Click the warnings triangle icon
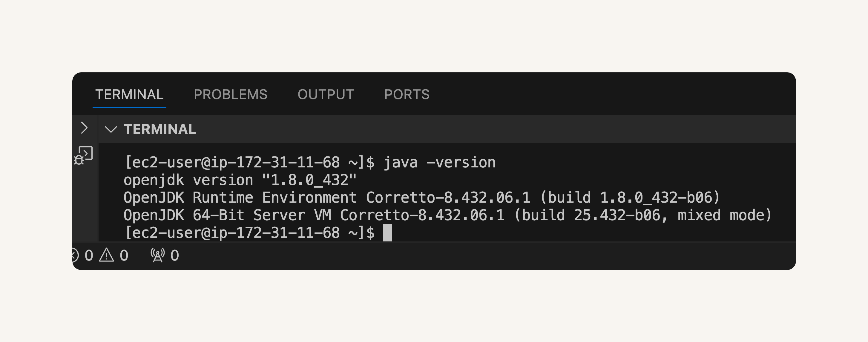Viewport: 868px width, 342px height. tap(106, 255)
